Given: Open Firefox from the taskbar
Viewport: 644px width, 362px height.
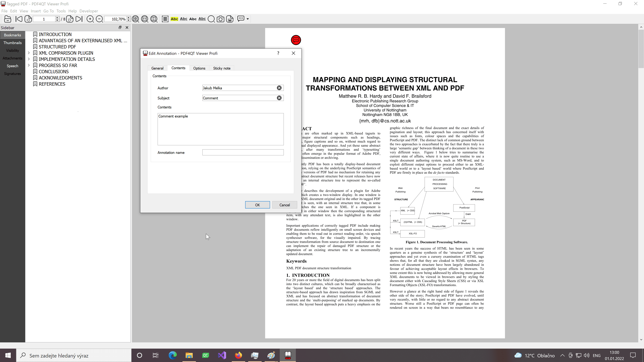Looking at the screenshot, I should (x=238, y=355).
